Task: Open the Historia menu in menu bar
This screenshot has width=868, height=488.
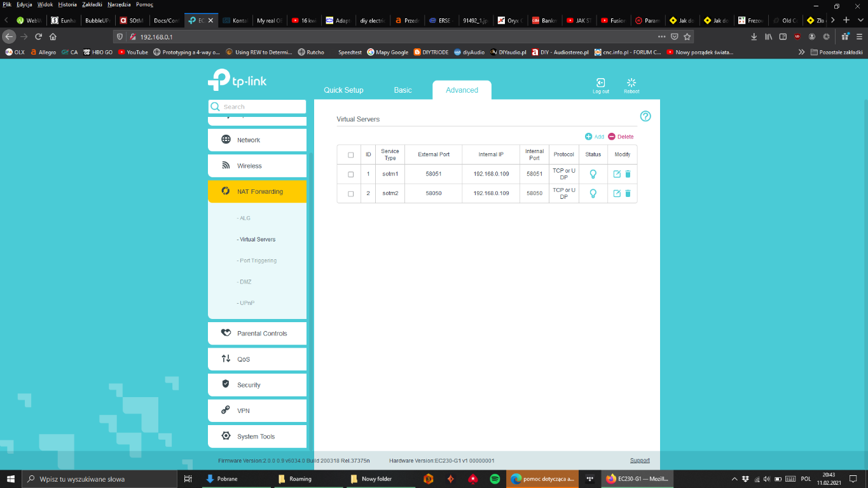Action: (x=67, y=4)
